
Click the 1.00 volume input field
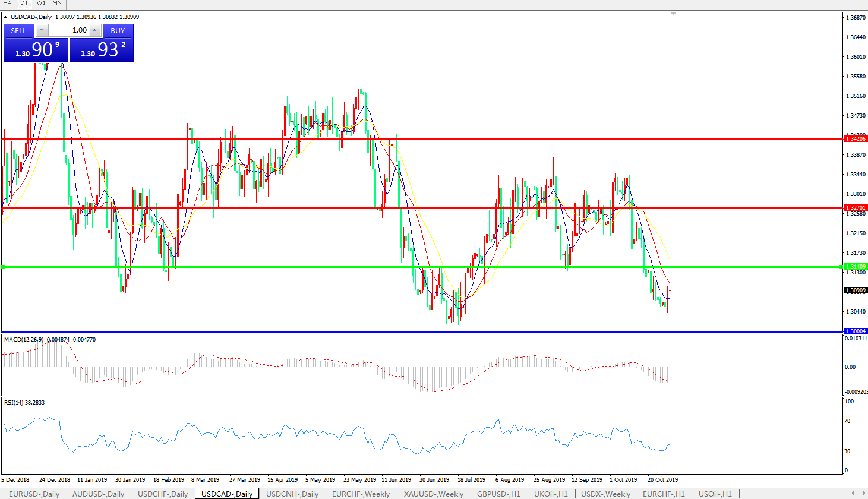click(68, 30)
